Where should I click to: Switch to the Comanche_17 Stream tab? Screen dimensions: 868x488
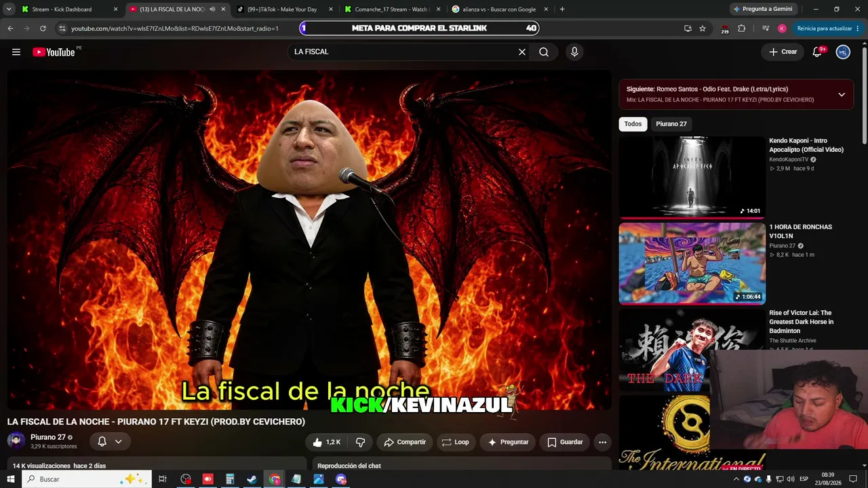pos(392,9)
